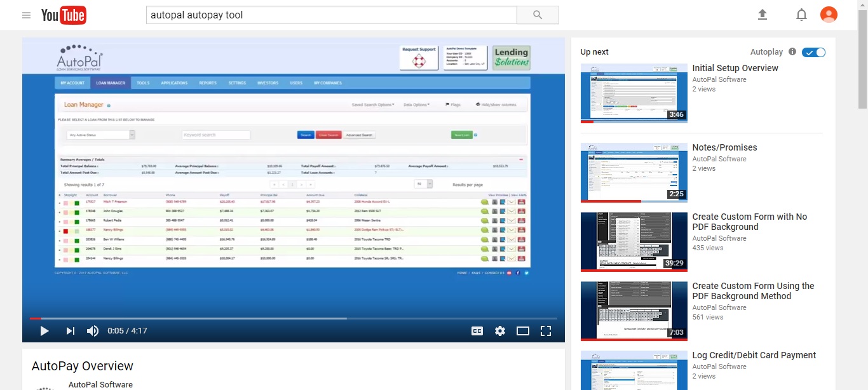
Task: Click the Request Support icon in video
Action: coord(419,58)
